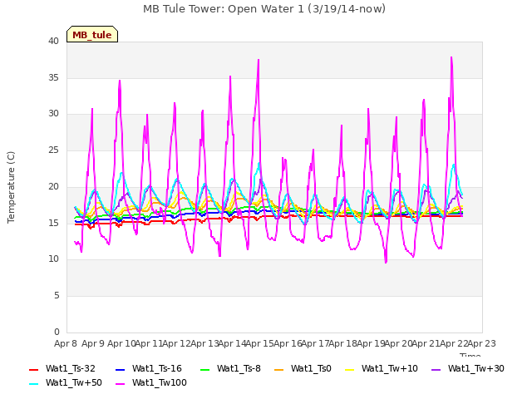Click the green Wat1_Ts-8 legend swatch
The height and width of the screenshot is (399, 532).
[205, 369]
